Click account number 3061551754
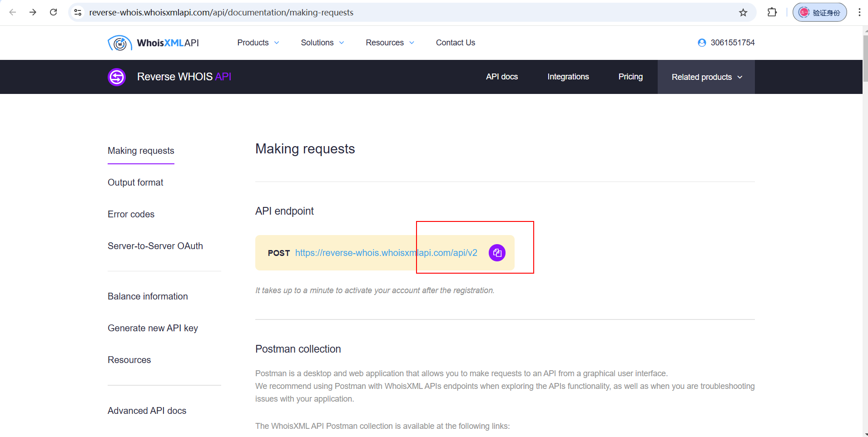Screen dimensions: 868x437 (733, 43)
